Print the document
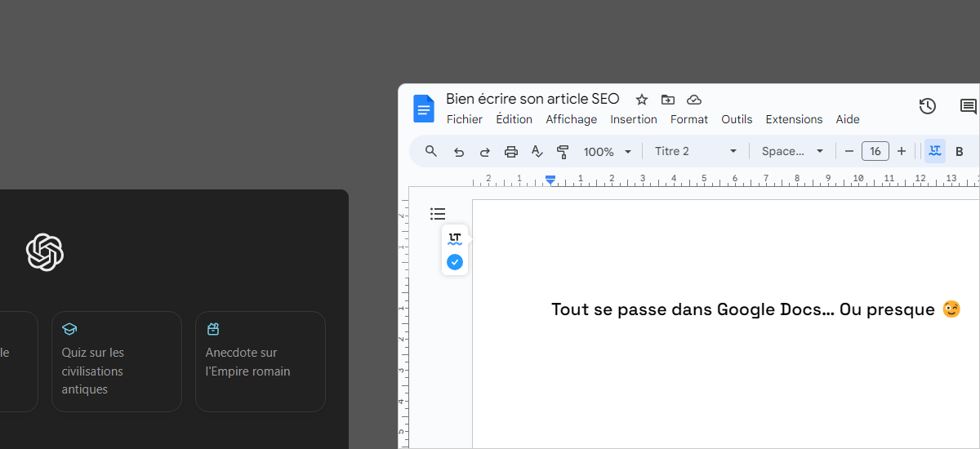Image resolution: width=980 pixels, height=449 pixels. coord(511,152)
